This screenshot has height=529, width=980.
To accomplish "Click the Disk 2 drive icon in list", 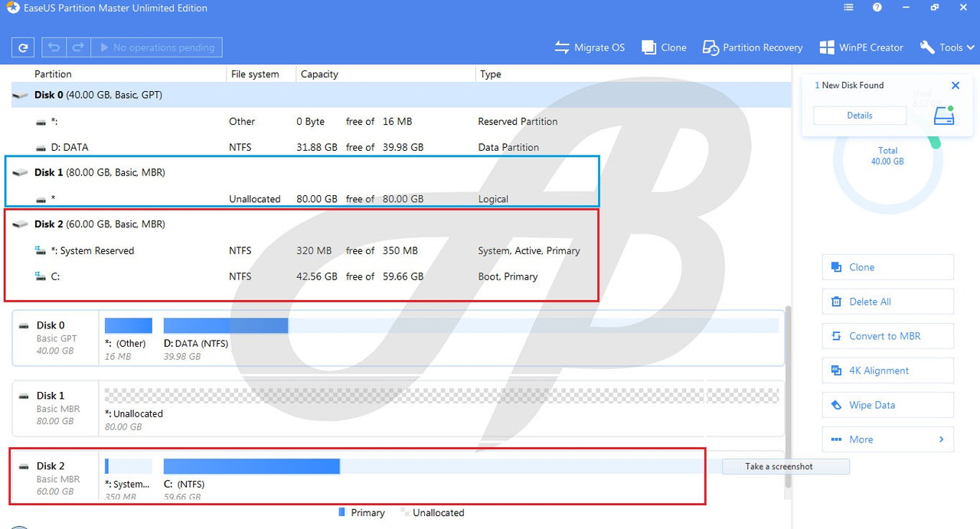I will (x=21, y=224).
